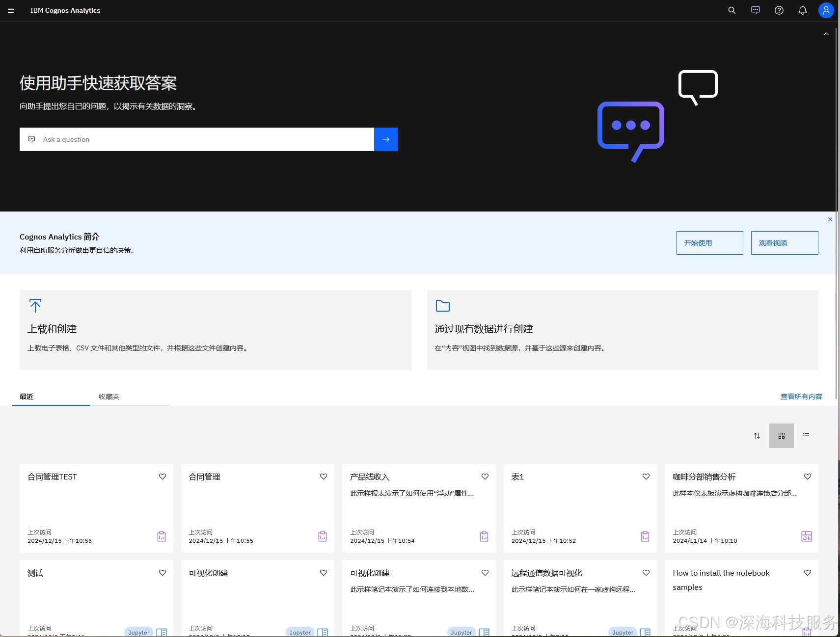Open the sort order icon

click(x=757, y=436)
